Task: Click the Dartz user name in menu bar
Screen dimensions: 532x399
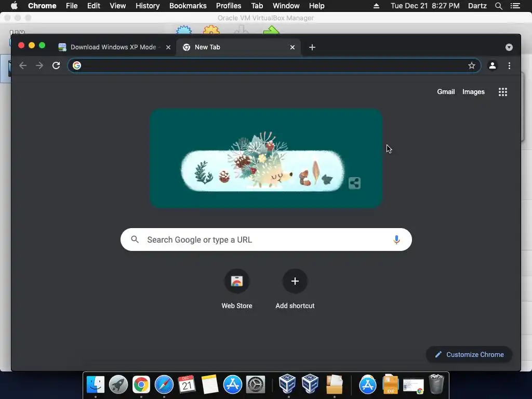Action: click(x=477, y=6)
